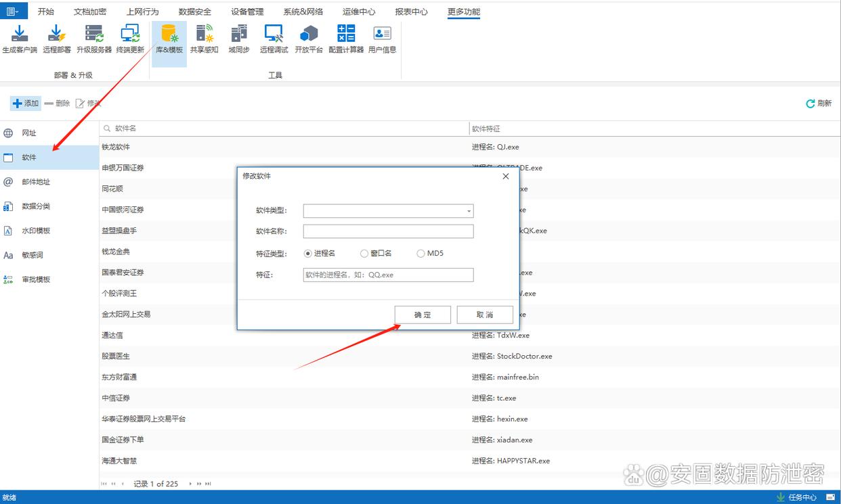Switch to the 文档加密 ribbon tab

(x=90, y=12)
